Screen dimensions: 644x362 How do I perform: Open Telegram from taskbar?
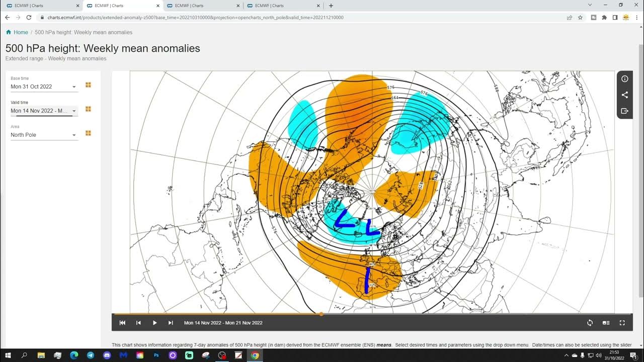tap(90, 355)
